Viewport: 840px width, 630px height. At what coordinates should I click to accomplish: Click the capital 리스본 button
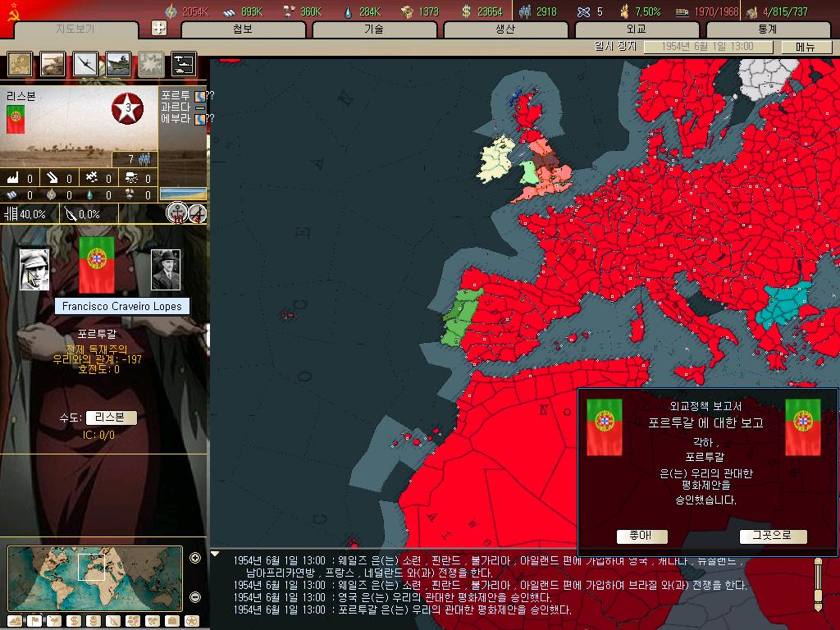112,418
